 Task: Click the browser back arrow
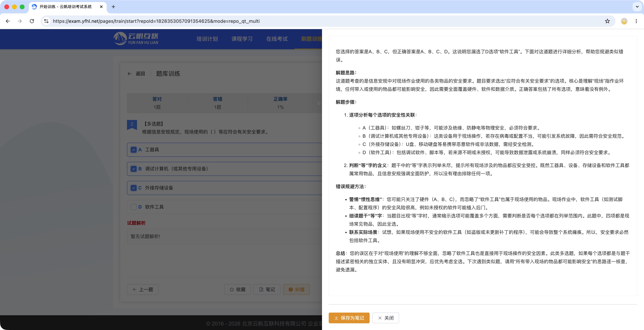(8, 21)
